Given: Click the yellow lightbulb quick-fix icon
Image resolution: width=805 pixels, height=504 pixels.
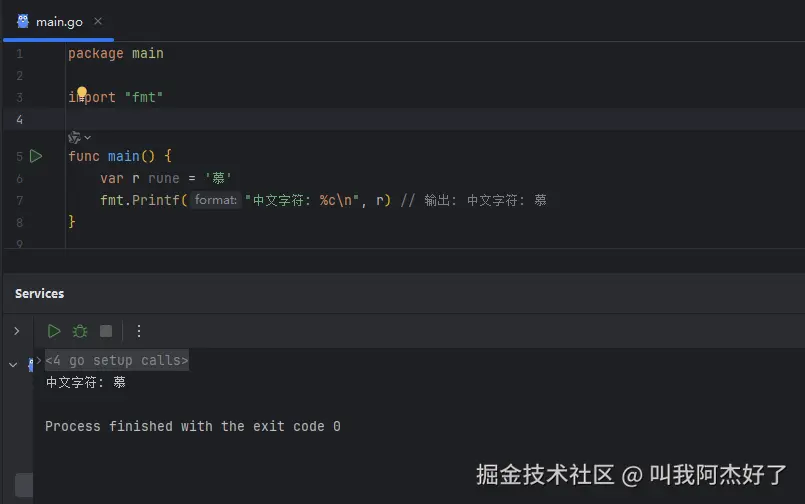Looking at the screenshot, I should click(82, 93).
